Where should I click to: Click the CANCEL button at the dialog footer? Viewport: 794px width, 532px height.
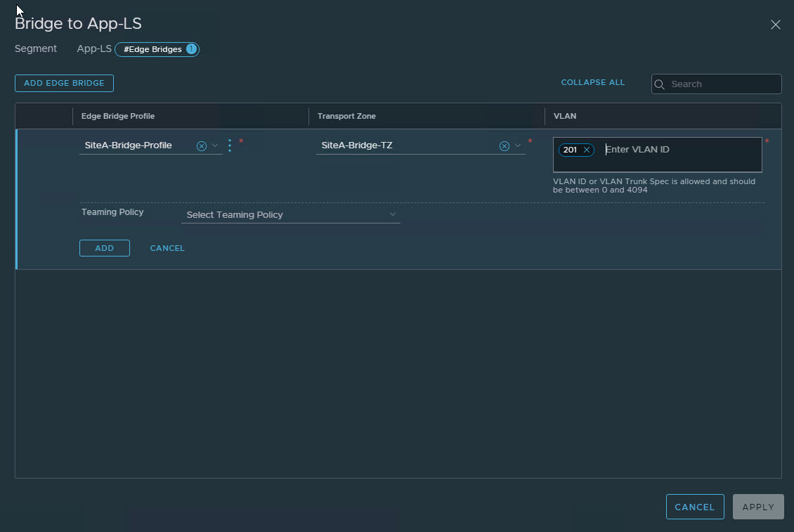pos(694,507)
